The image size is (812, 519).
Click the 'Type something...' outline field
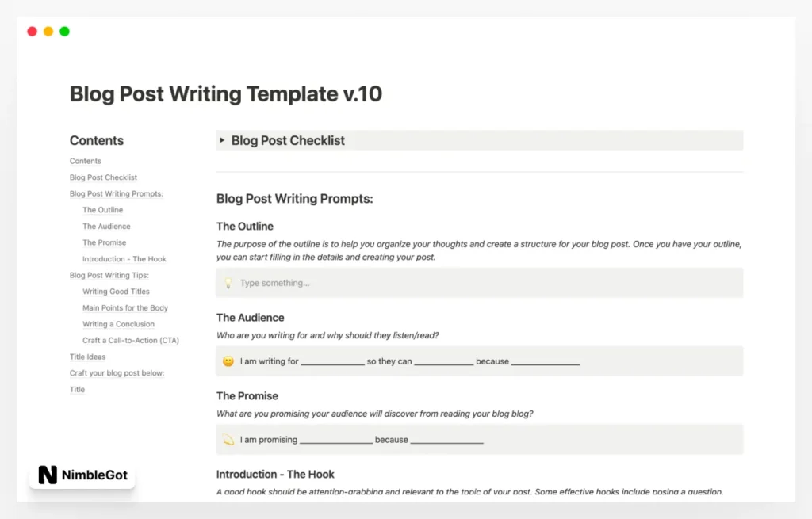pos(275,283)
